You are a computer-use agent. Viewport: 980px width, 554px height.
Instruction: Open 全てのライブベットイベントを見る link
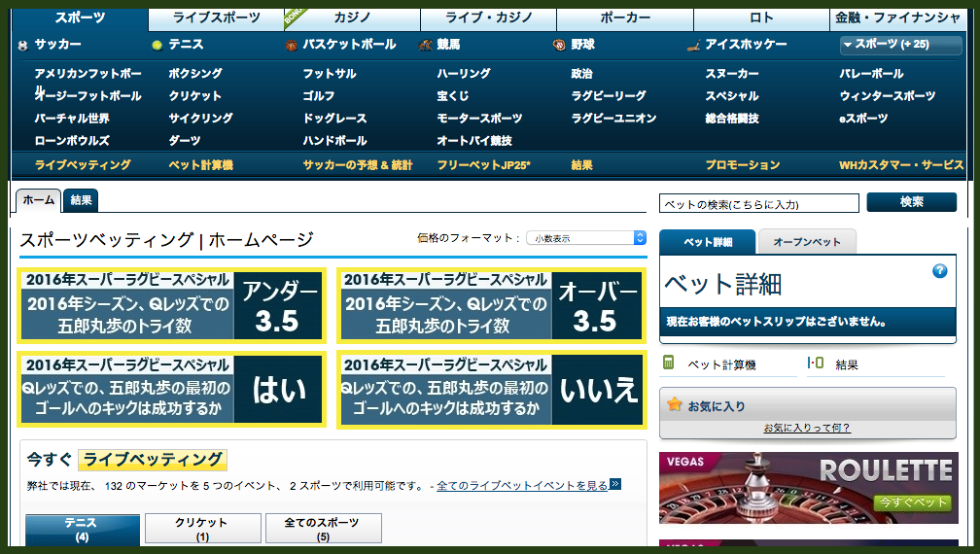tap(522, 485)
